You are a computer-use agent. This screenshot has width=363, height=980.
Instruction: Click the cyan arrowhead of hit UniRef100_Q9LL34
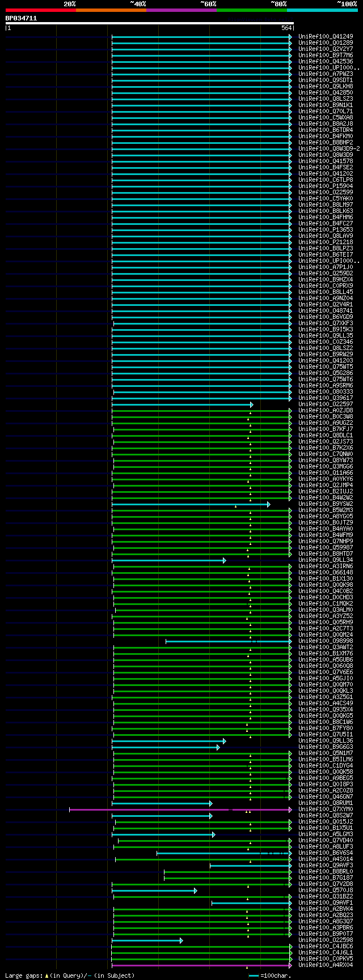[x=225, y=560]
